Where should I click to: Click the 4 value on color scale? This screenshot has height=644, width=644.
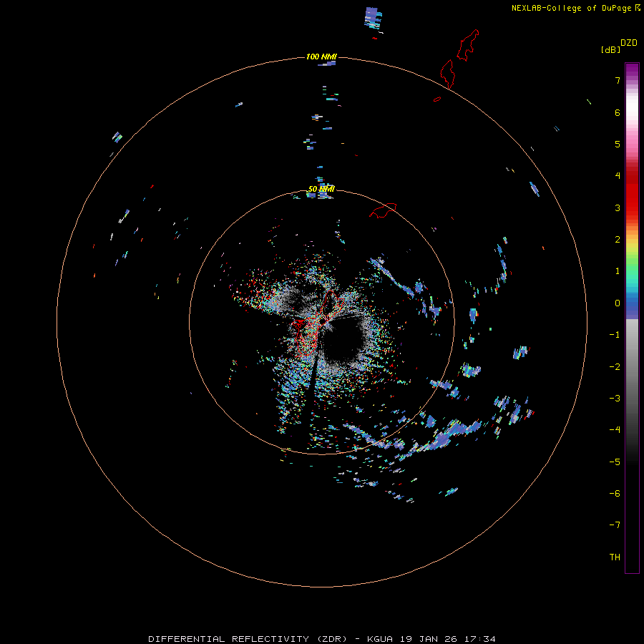click(618, 176)
